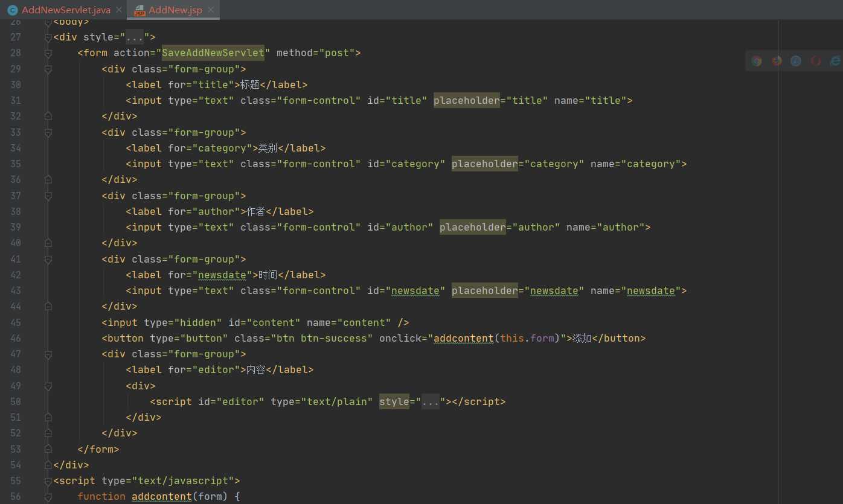Click the placeholder attribute on line 43

point(485,290)
